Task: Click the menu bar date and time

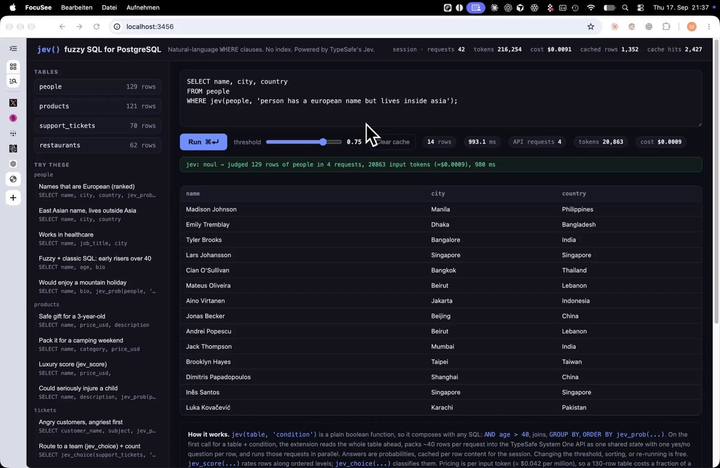Action: 681,7
